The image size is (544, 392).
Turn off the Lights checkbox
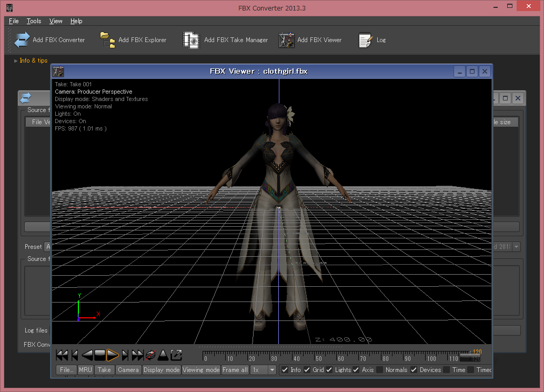point(329,370)
